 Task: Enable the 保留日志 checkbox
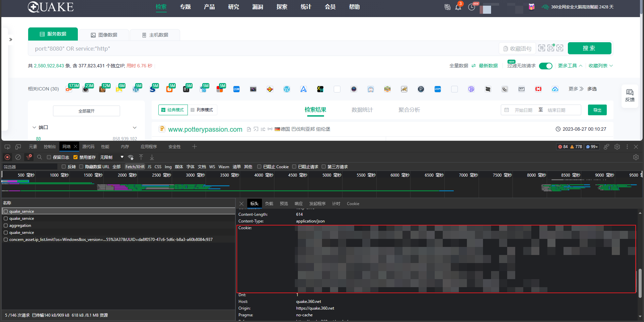[x=49, y=157]
